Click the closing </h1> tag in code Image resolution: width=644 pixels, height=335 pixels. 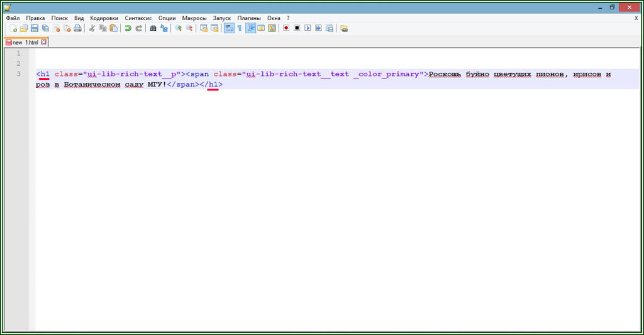[211, 84]
